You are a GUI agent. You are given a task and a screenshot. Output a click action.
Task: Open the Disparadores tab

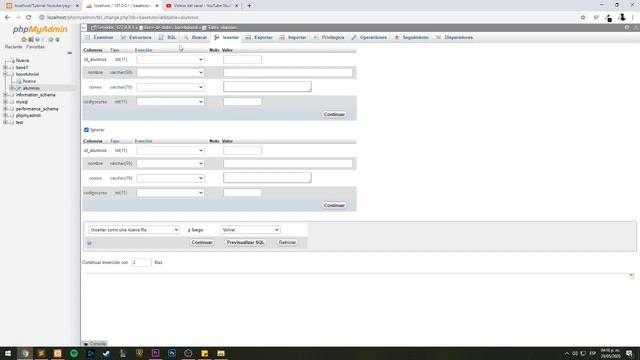tap(454, 38)
